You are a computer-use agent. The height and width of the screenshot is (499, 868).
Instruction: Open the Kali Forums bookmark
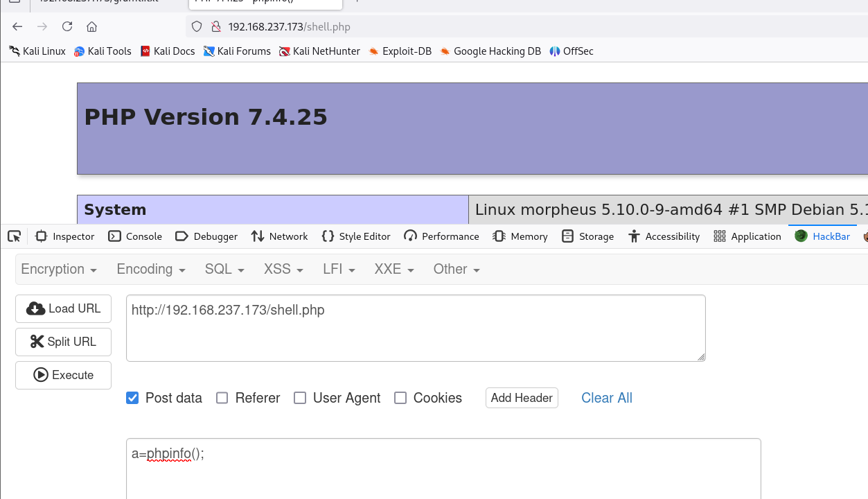click(237, 51)
